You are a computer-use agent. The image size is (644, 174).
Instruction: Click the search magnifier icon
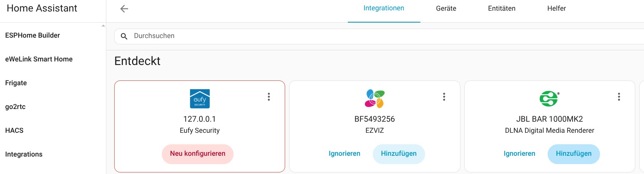tap(124, 36)
